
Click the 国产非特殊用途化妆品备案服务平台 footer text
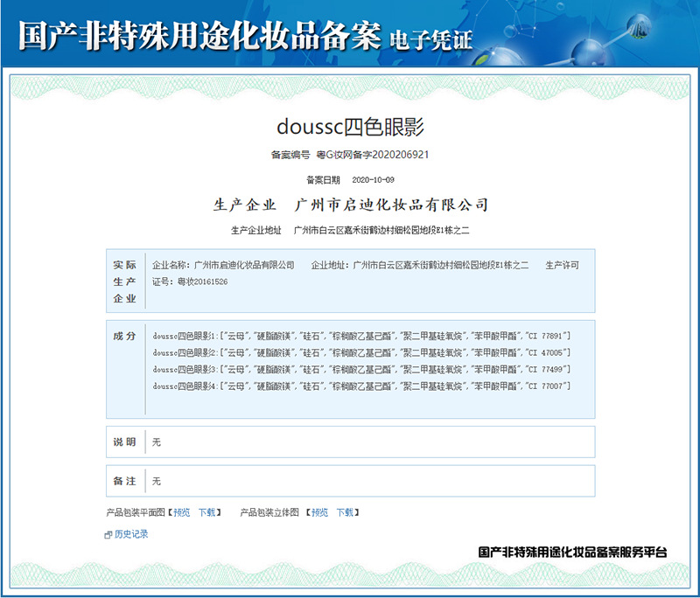tap(573, 552)
